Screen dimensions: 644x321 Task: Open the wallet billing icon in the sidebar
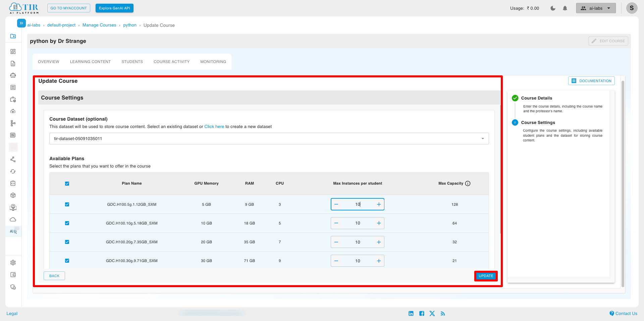(13, 275)
